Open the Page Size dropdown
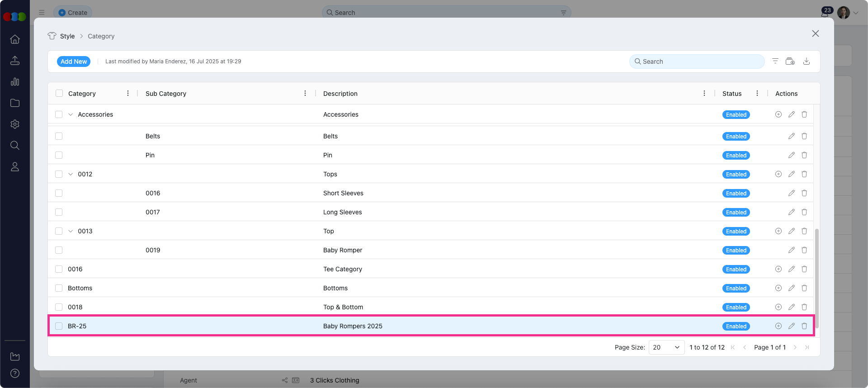Viewport: 868px width, 388px height. pyautogui.click(x=666, y=347)
